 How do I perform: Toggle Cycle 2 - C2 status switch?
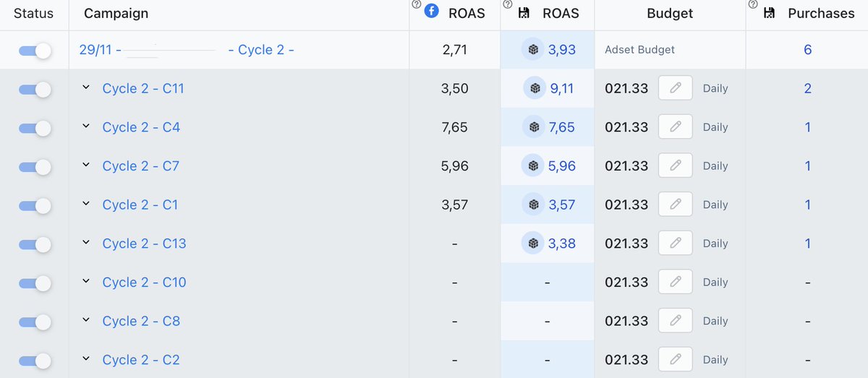point(35,360)
